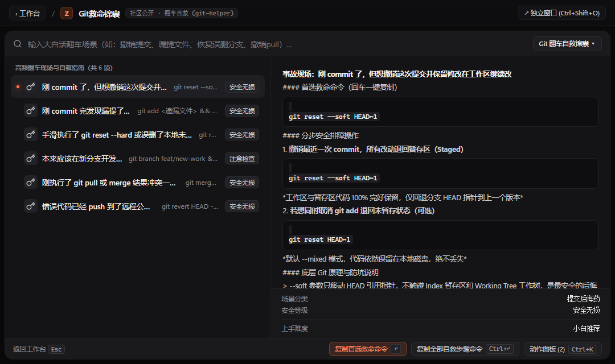Focus the 输入大白话翻车场景 search field
The height and width of the screenshot is (364, 615).
point(274,44)
